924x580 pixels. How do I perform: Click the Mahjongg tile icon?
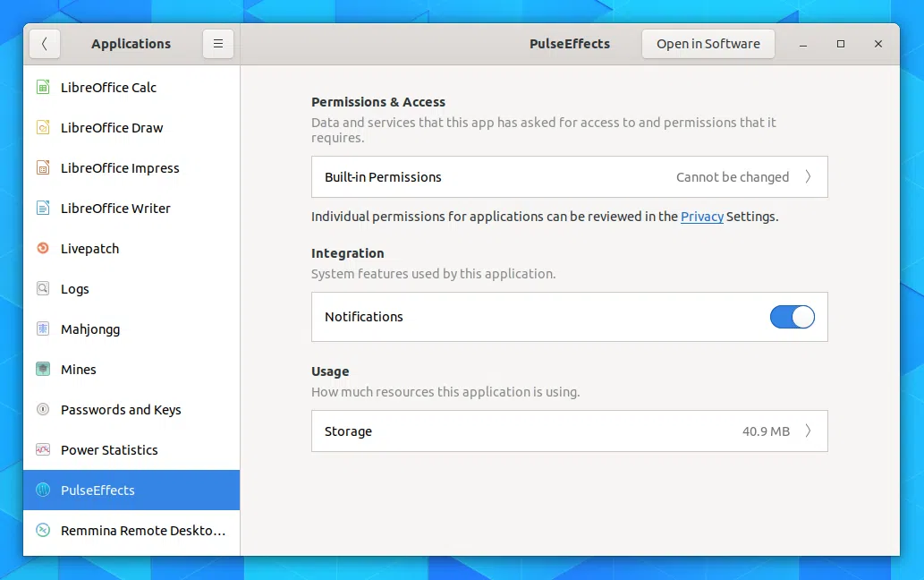pos(43,328)
